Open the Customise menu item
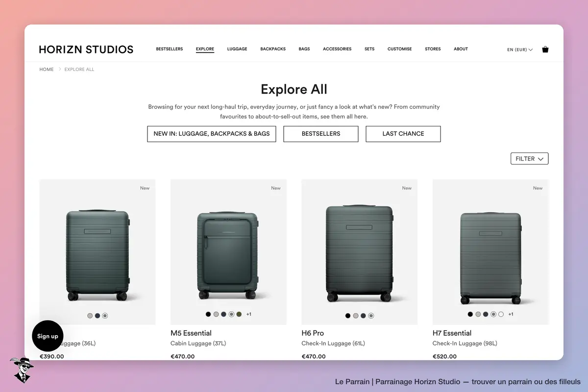Screen dimensions: 588x392 400,49
